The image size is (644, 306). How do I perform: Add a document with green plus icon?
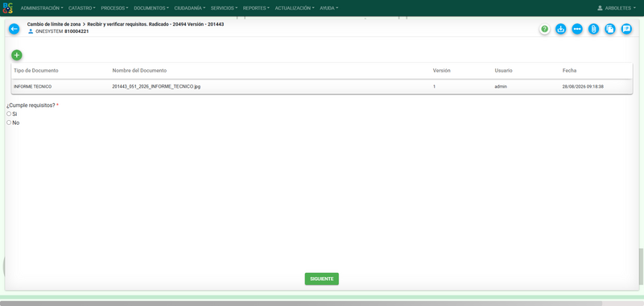pyautogui.click(x=17, y=55)
